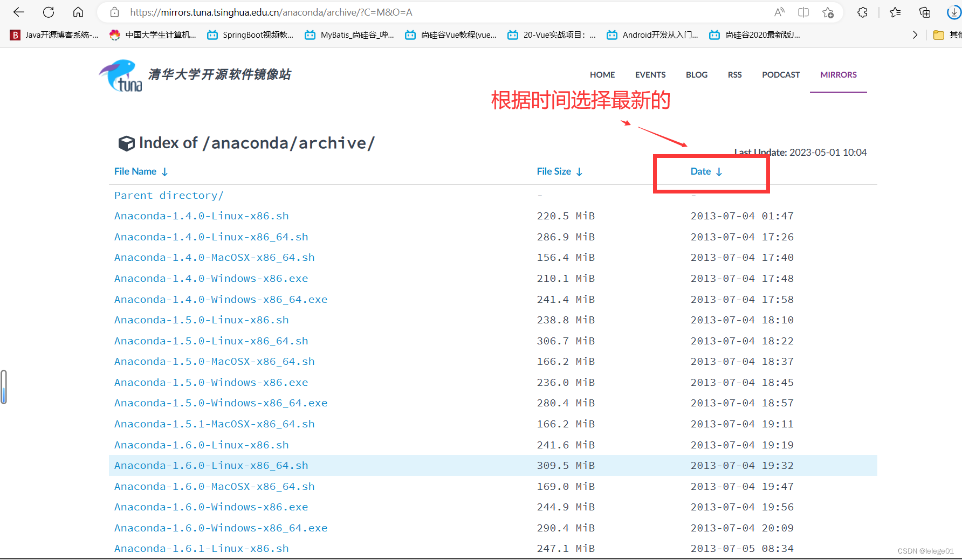
Task: Download Anaconda-1.4.0-Windows-x86.exe
Action: [211, 279]
